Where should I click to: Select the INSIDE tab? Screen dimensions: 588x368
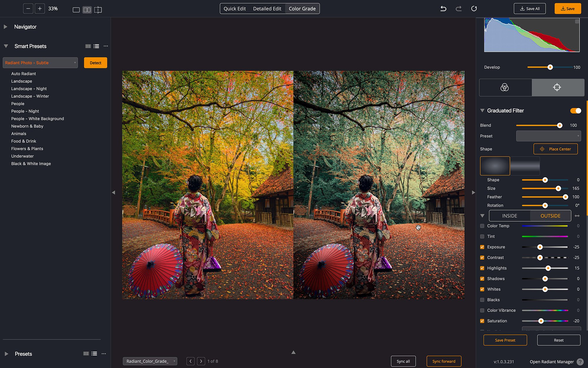click(510, 216)
